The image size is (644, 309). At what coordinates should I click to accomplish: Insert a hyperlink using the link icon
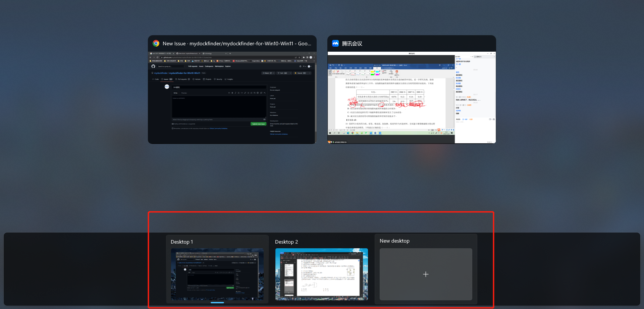click(x=245, y=93)
